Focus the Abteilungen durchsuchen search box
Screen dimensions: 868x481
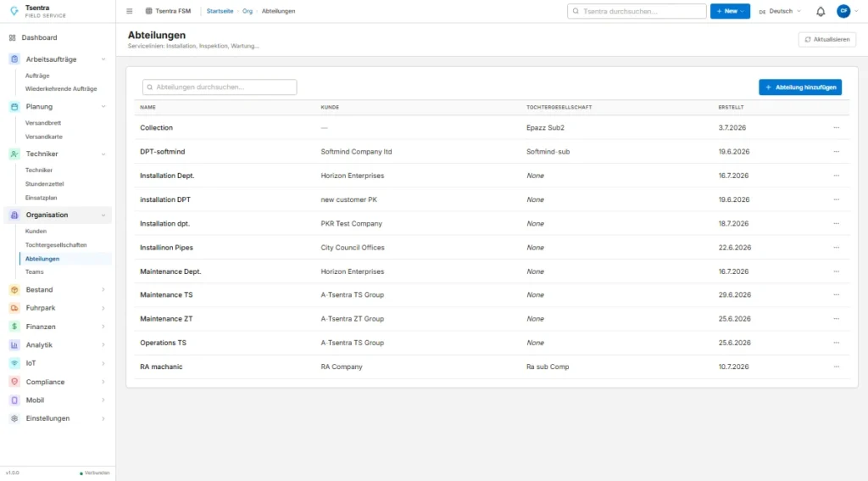[220, 87]
